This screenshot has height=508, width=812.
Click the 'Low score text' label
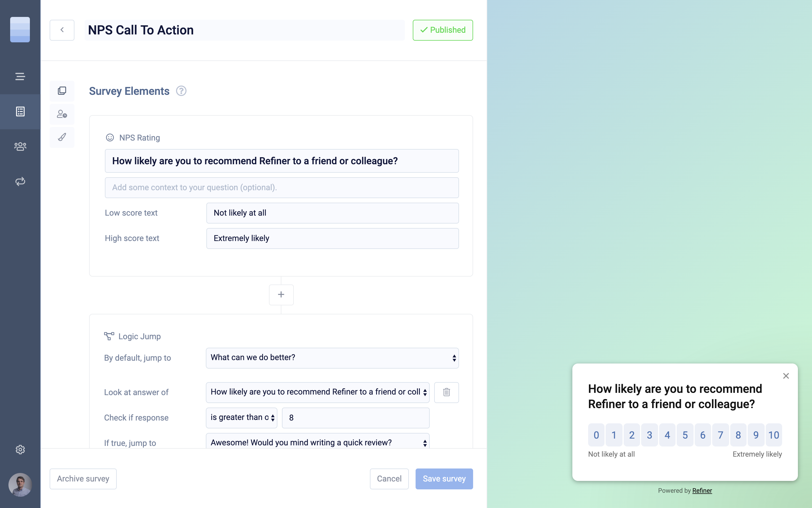pyautogui.click(x=131, y=213)
